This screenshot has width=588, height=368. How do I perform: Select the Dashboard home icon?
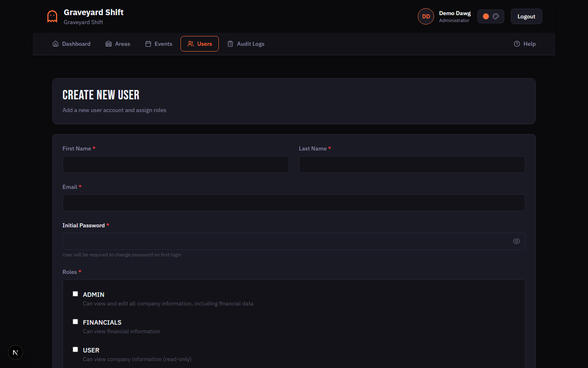[56, 43]
